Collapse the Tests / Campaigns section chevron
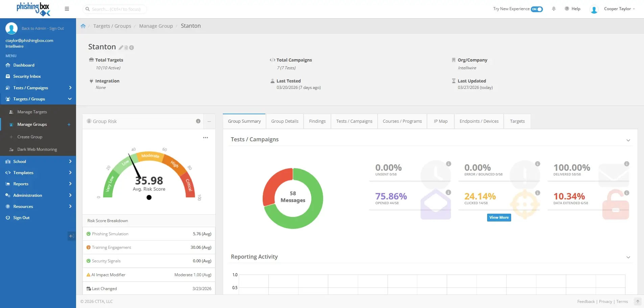The width and height of the screenshot is (644, 308). point(628,140)
